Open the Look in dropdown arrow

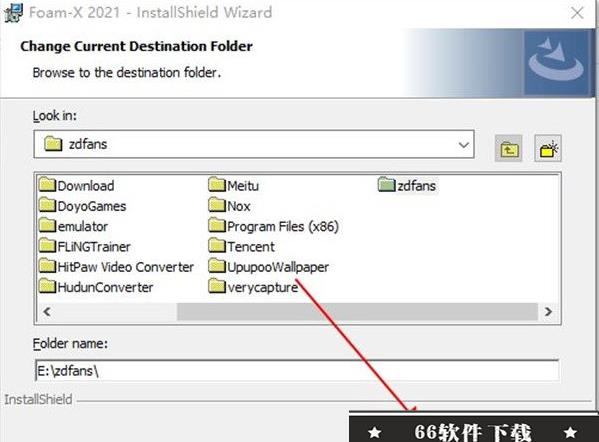463,145
